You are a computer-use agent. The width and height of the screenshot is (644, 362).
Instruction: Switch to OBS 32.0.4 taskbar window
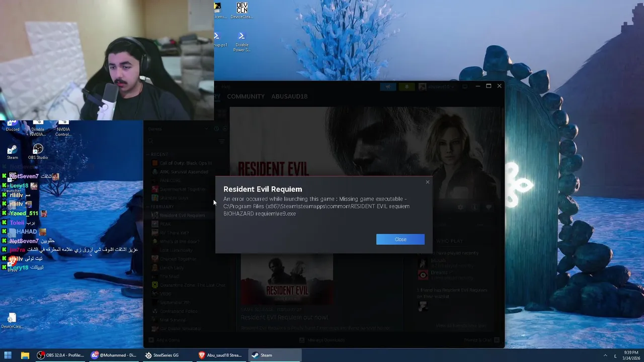(x=60, y=355)
